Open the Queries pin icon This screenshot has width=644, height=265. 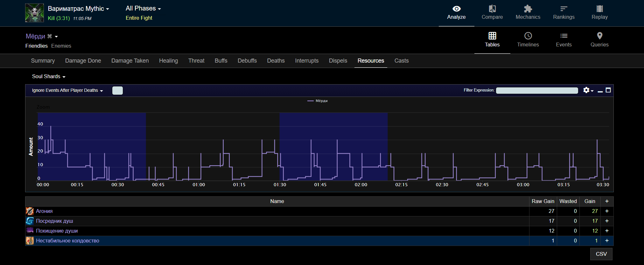click(599, 36)
